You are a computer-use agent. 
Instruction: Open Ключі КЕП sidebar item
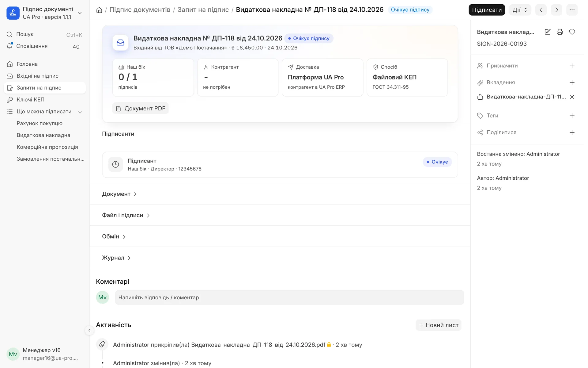(x=45, y=100)
